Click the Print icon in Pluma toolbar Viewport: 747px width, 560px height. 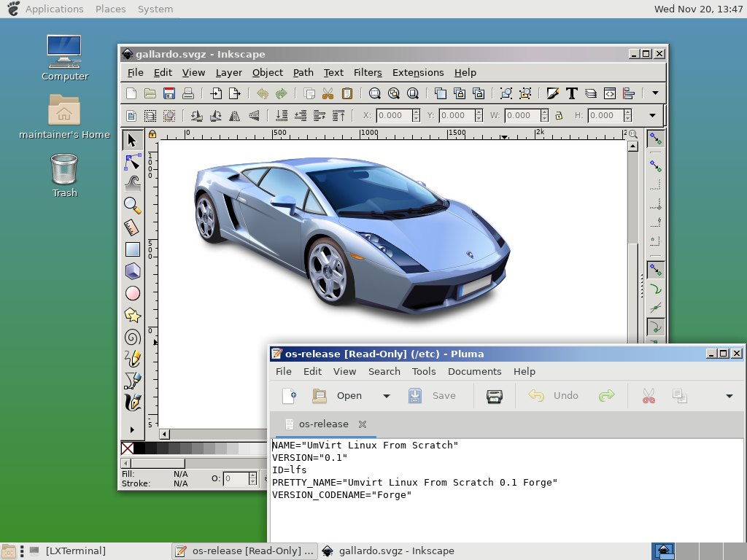click(495, 396)
